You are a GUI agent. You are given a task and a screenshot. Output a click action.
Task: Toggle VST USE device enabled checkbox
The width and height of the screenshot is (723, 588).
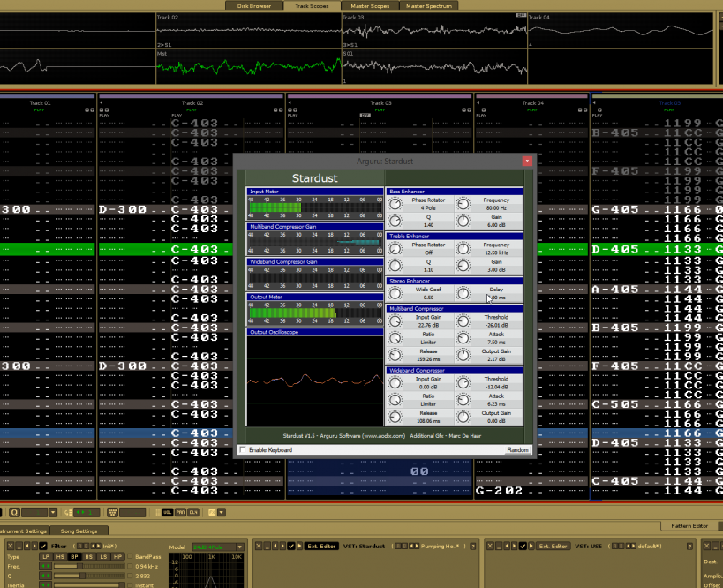pyautogui.click(x=523, y=546)
